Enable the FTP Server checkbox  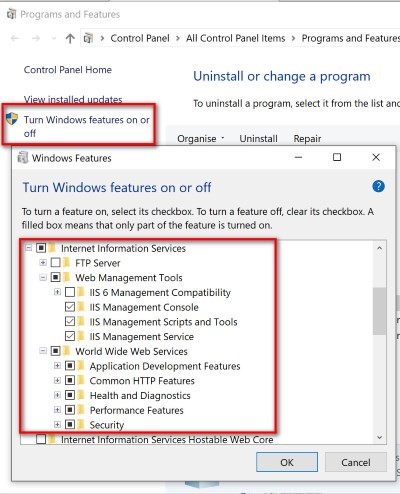[56, 263]
